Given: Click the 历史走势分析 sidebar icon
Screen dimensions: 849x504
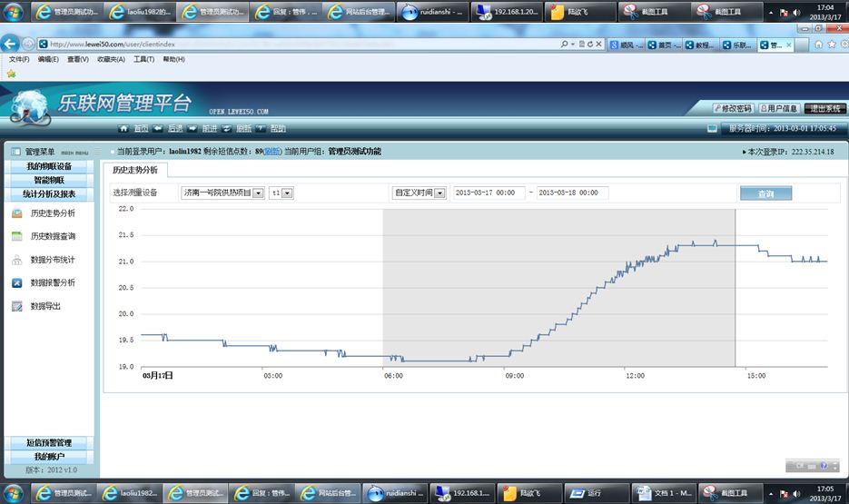Looking at the screenshot, I should tap(17, 214).
